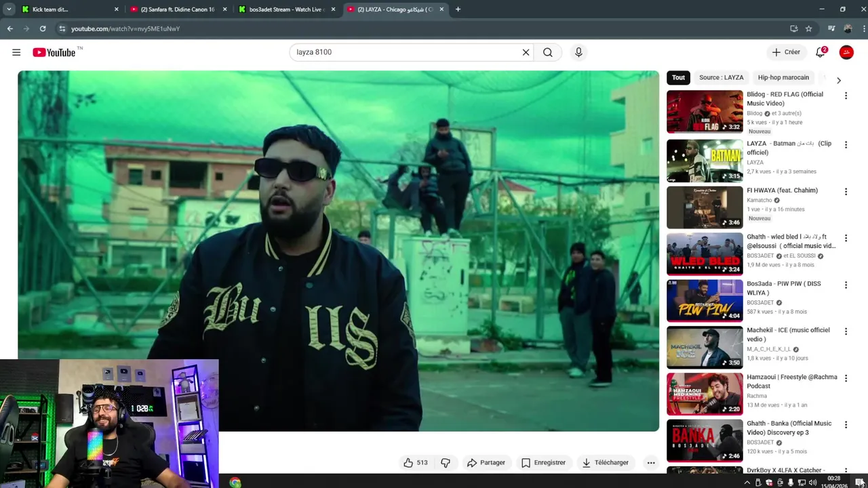
Task: Go to the YouTube home logo
Action: (x=54, y=52)
